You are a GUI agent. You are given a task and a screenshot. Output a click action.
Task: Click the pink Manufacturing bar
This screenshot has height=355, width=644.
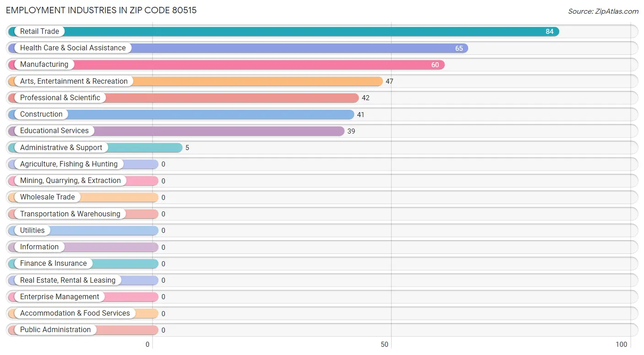tap(226, 65)
